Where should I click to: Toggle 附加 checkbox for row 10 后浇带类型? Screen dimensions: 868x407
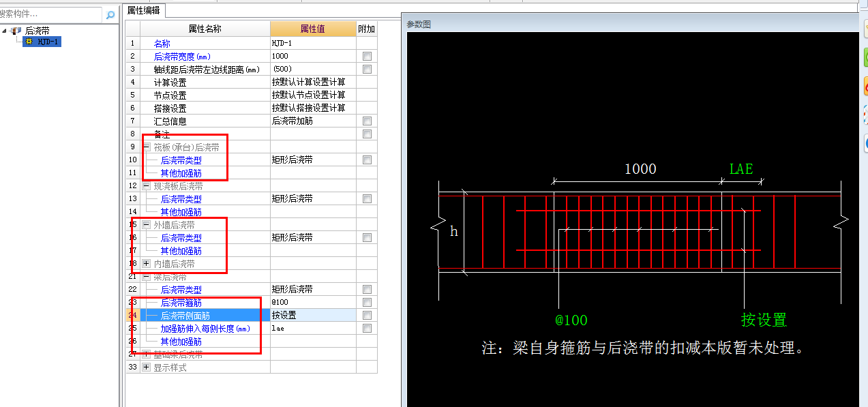tap(367, 160)
